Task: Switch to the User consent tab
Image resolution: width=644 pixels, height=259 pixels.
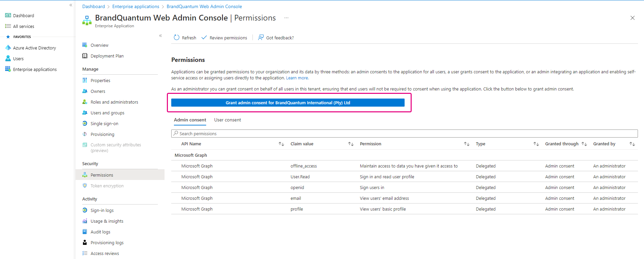Action: (228, 120)
